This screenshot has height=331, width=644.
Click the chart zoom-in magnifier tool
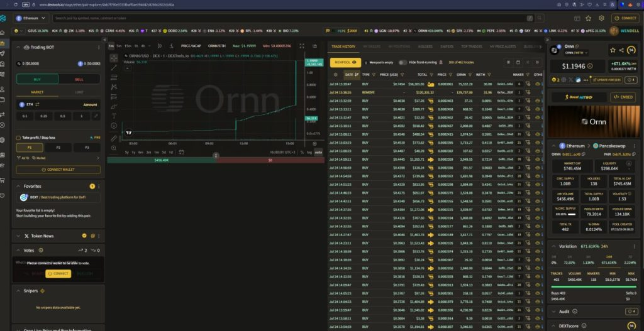pos(114,148)
